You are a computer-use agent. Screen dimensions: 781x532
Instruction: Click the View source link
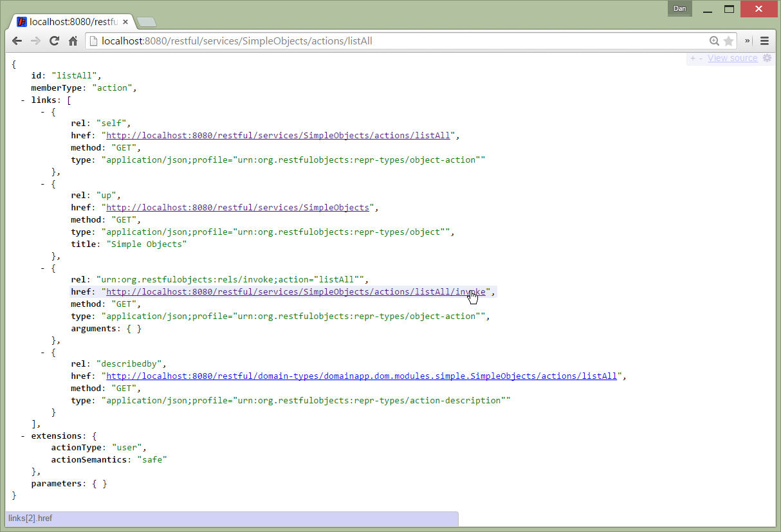pos(732,58)
